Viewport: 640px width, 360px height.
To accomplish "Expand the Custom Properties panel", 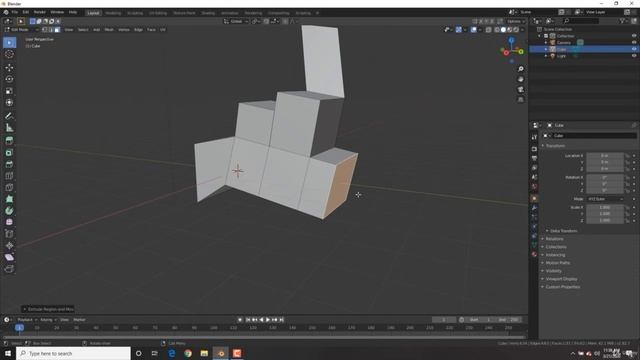I will 562,287.
